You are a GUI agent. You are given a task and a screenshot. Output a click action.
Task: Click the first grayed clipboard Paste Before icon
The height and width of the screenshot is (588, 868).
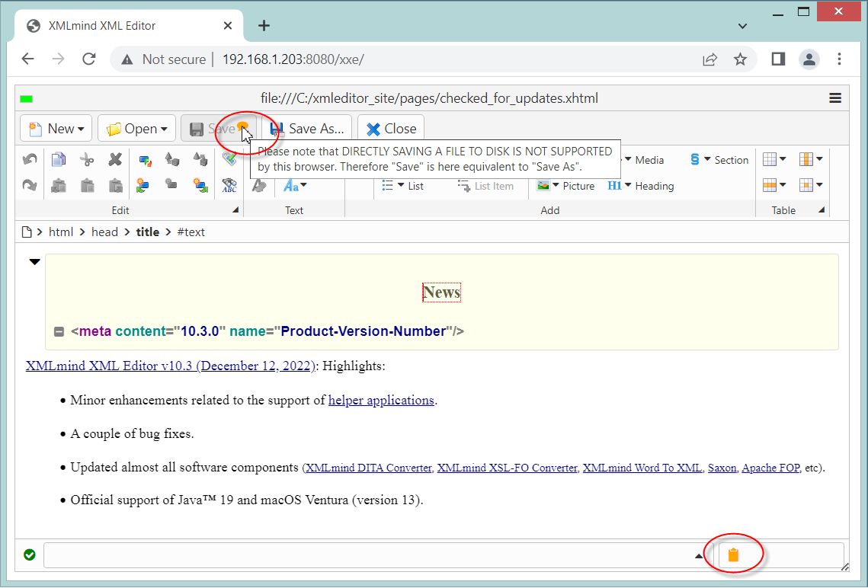click(58, 185)
